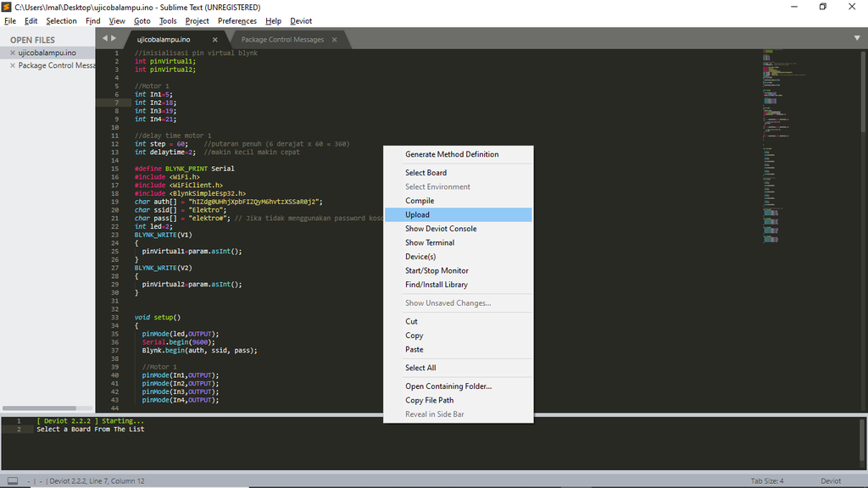The image size is (868, 488).
Task: Select Upload in the context menu
Action: [x=417, y=214]
